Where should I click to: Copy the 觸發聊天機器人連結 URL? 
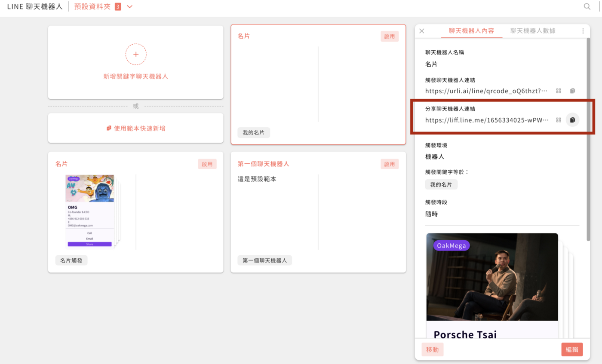click(x=572, y=91)
